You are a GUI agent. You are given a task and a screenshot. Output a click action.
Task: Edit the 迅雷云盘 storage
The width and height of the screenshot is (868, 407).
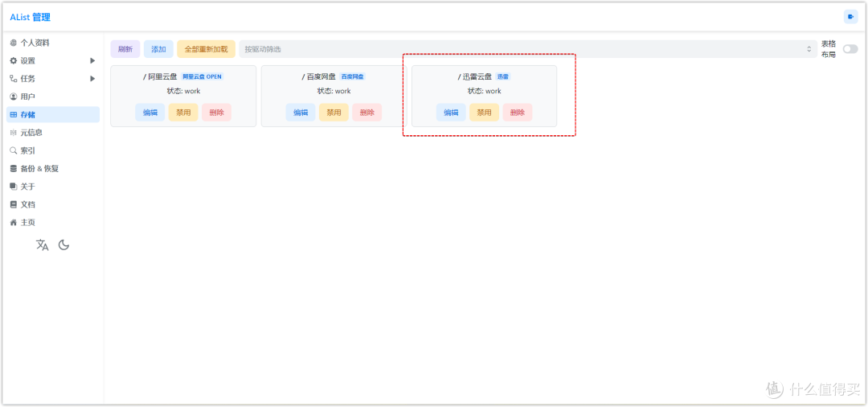coord(451,113)
